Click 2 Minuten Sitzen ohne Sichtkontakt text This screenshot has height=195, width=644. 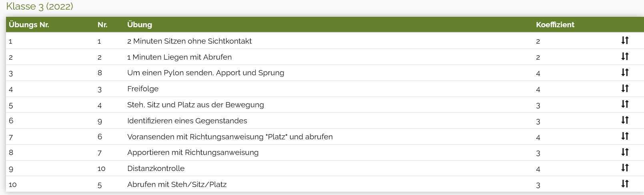tap(189, 41)
